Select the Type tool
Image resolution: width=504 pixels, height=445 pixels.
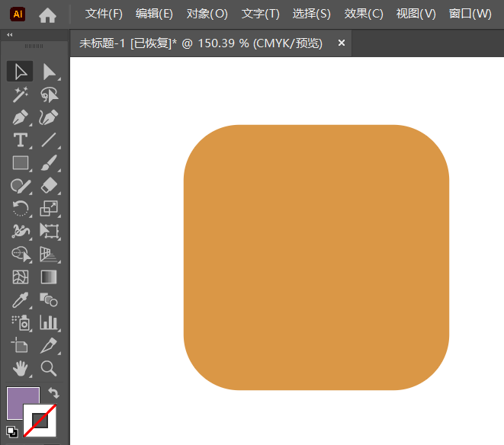tap(20, 140)
